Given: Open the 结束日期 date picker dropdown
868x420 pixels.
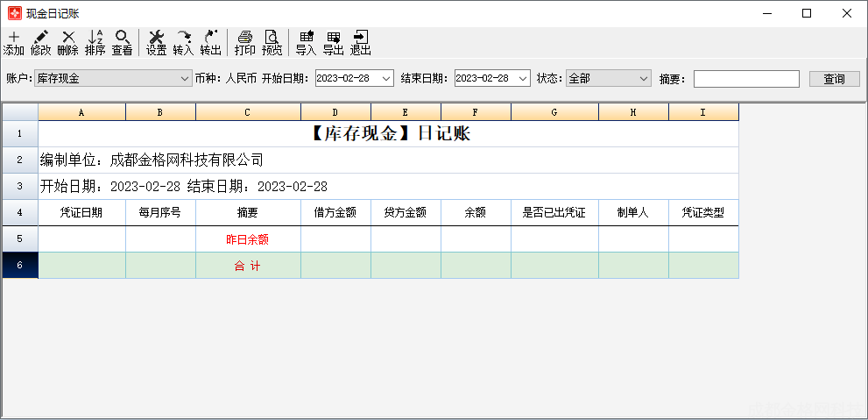Looking at the screenshot, I should pos(523,79).
